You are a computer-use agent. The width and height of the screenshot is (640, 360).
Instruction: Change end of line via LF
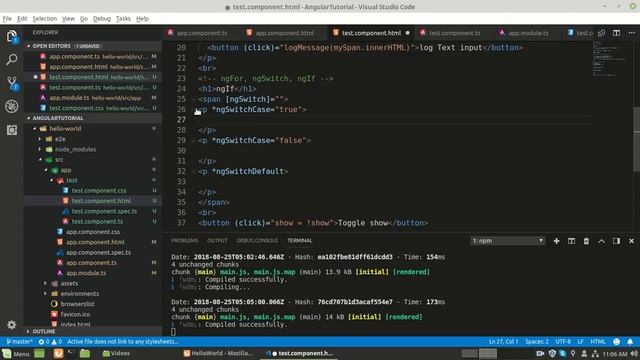[x=580, y=342]
